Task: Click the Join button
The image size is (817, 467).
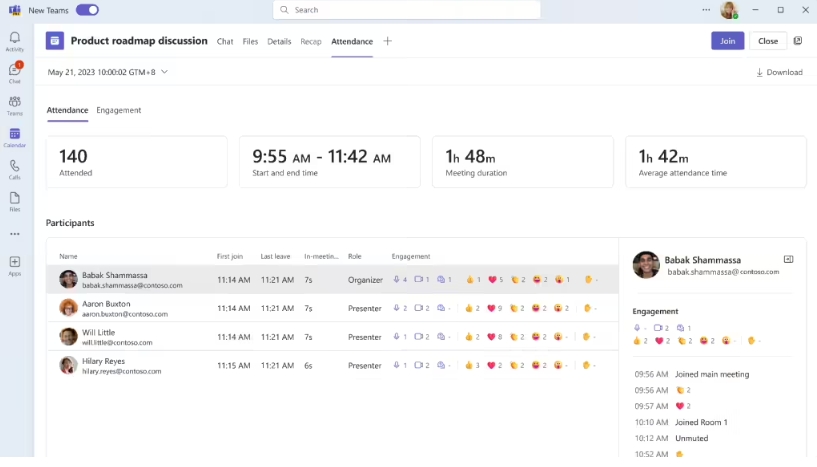Action: [727, 41]
